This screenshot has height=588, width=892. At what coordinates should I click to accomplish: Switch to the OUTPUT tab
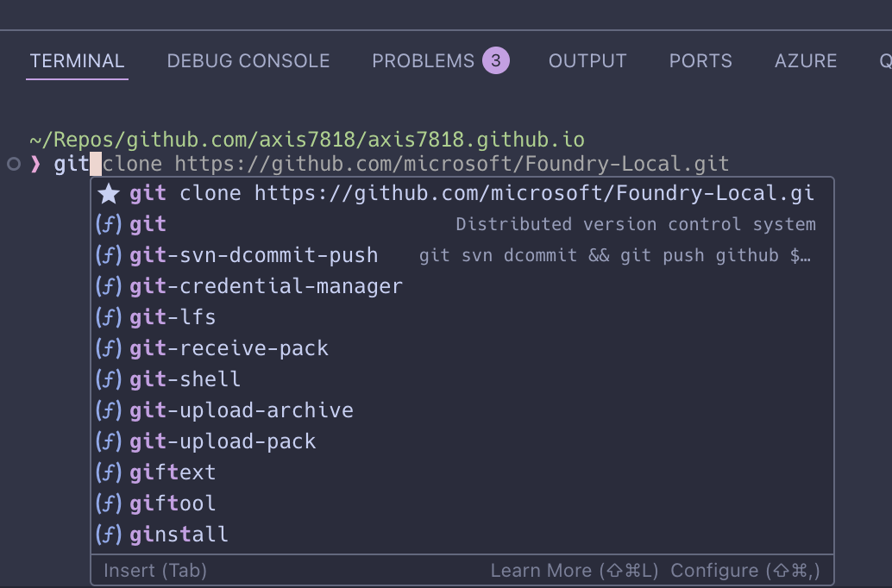[x=587, y=60]
